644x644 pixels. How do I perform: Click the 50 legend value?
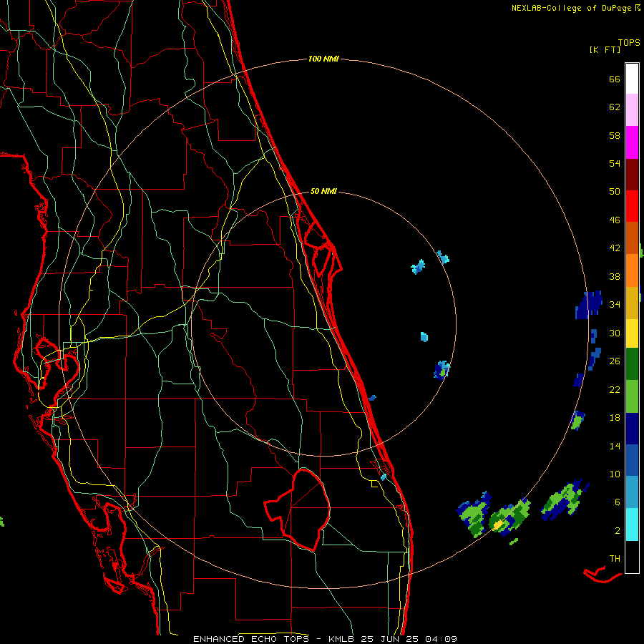tap(615, 192)
